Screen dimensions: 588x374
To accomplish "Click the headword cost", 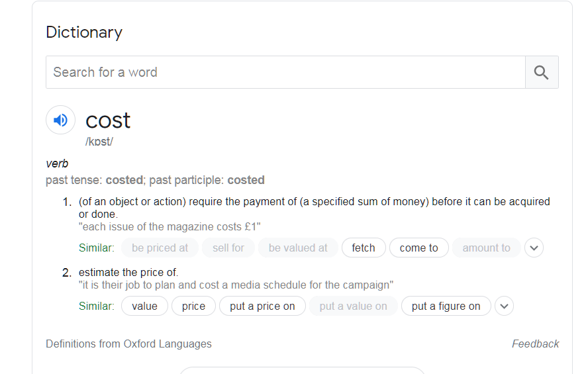I will point(108,120).
